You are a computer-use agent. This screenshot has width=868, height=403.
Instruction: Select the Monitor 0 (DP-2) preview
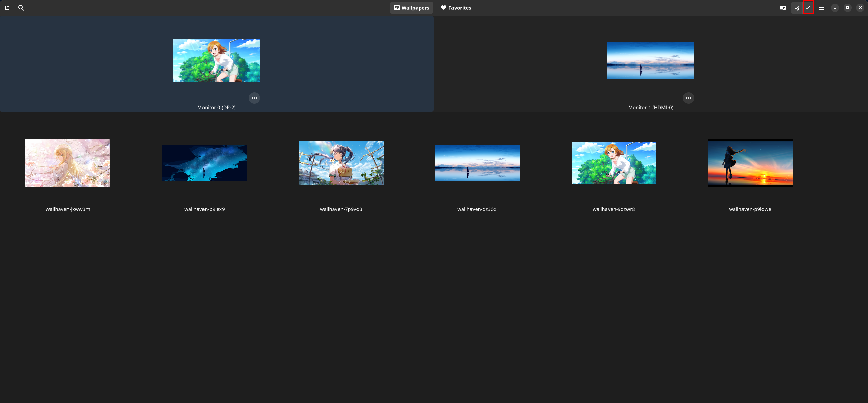pyautogui.click(x=216, y=60)
